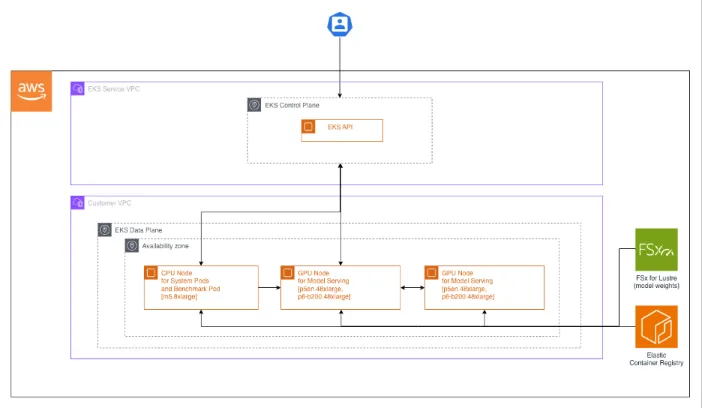This screenshot has width=702, height=408.
Task: Click the EKS API label
Action: tap(340, 127)
